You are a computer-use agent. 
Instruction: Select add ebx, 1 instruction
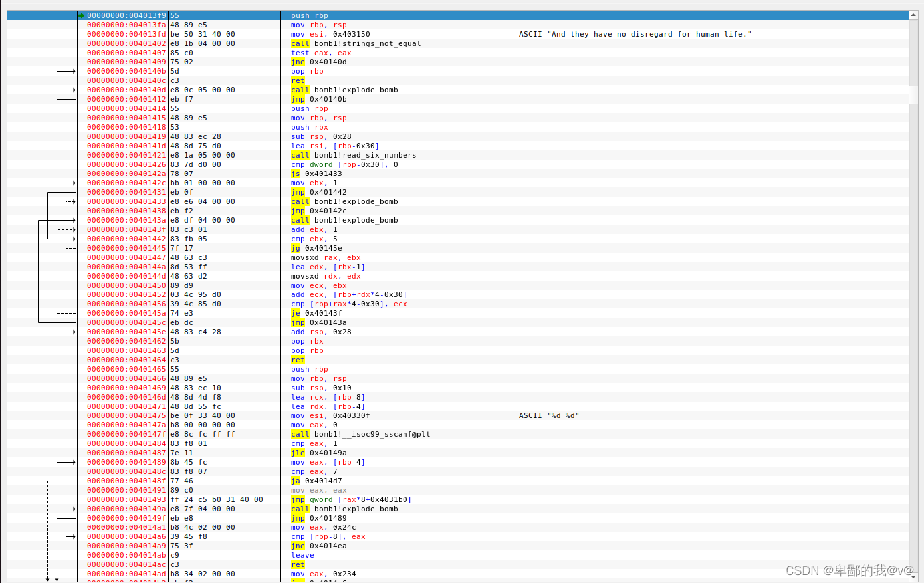click(x=314, y=229)
